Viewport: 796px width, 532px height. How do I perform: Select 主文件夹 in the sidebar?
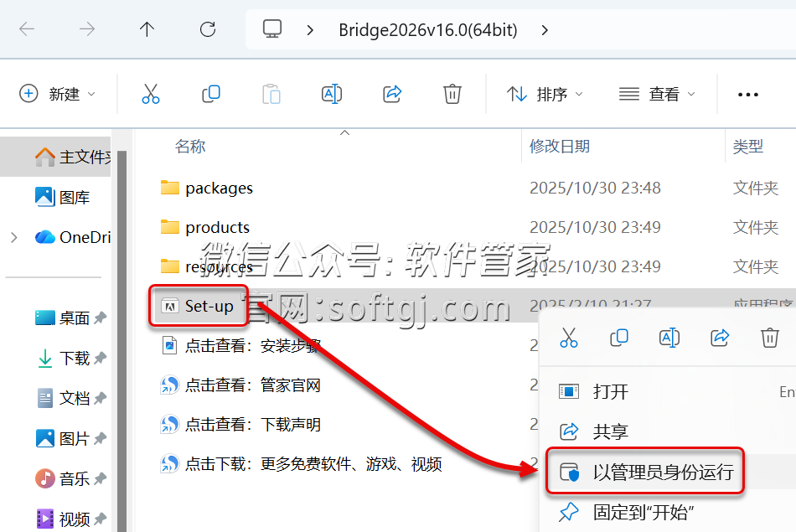[x=55, y=157]
